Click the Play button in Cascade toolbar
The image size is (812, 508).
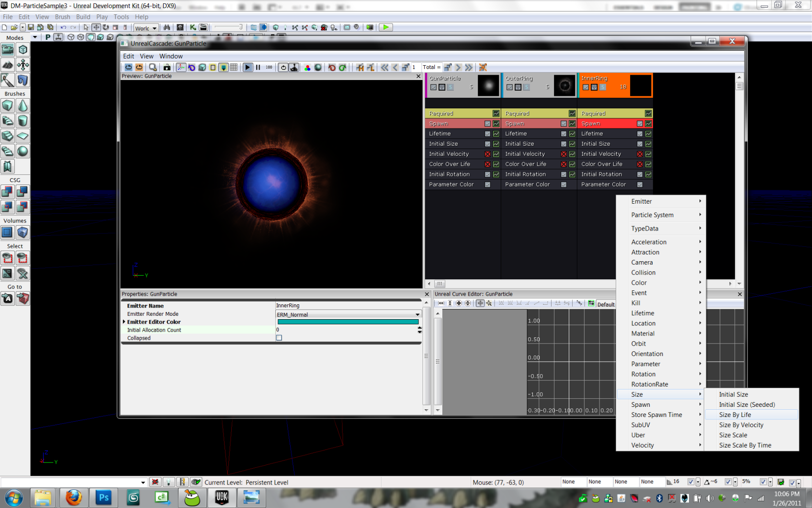tap(248, 68)
